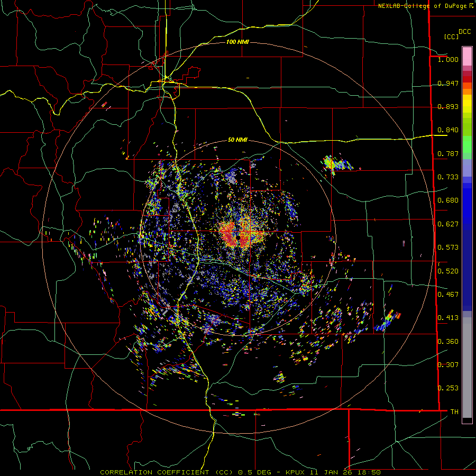Click the 1.000 color scale value

tap(448, 59)
